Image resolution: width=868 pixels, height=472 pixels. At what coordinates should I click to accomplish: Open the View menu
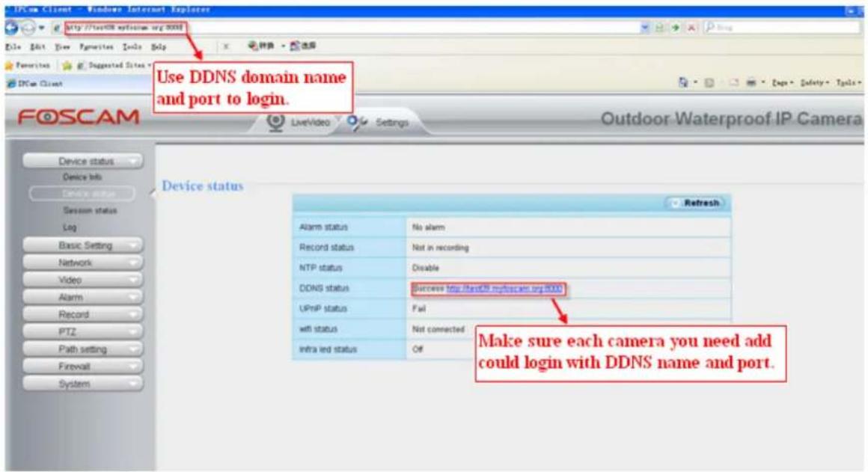(x=62, y=47)
